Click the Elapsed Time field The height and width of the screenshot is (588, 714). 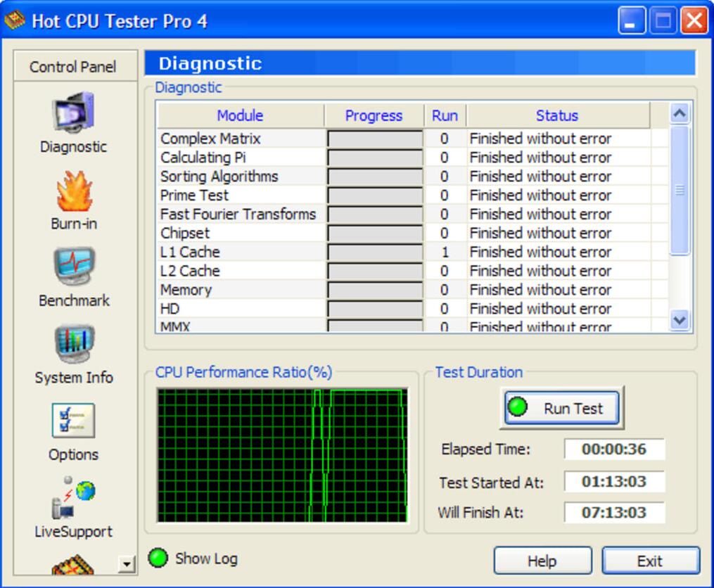[x=614, y=449]
